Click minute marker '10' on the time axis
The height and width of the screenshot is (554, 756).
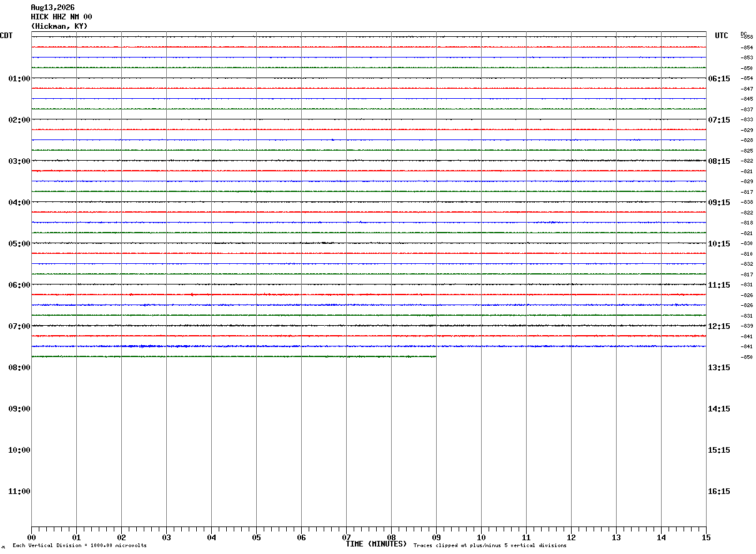coord(481,538)
